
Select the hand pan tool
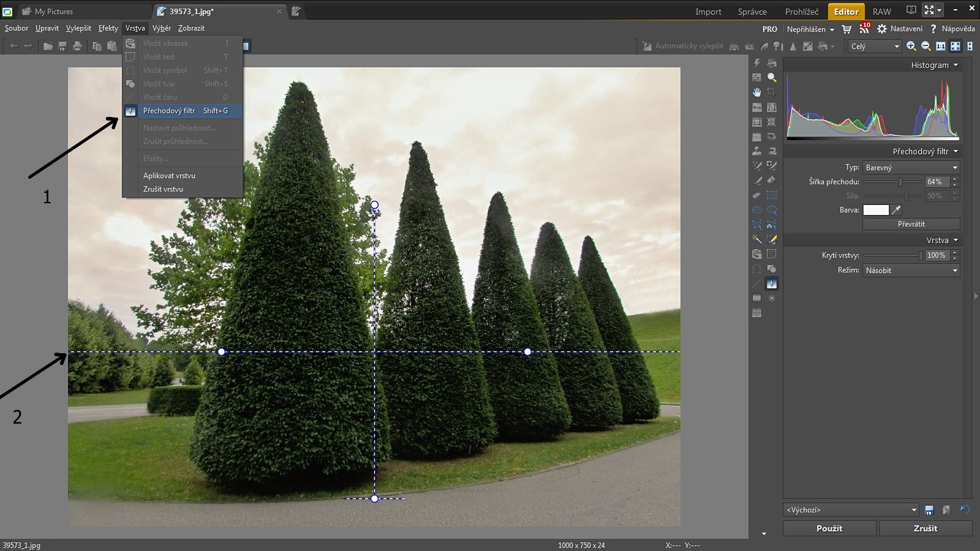pos(757,92)
